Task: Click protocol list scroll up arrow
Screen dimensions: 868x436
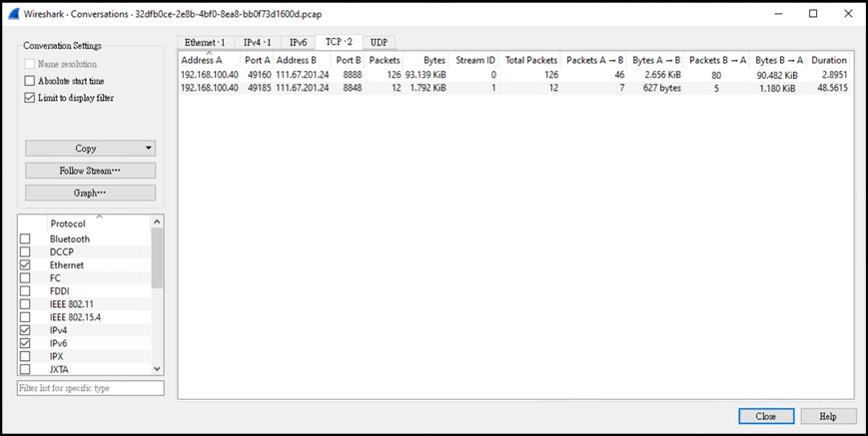Action: (x=157, y=221)
